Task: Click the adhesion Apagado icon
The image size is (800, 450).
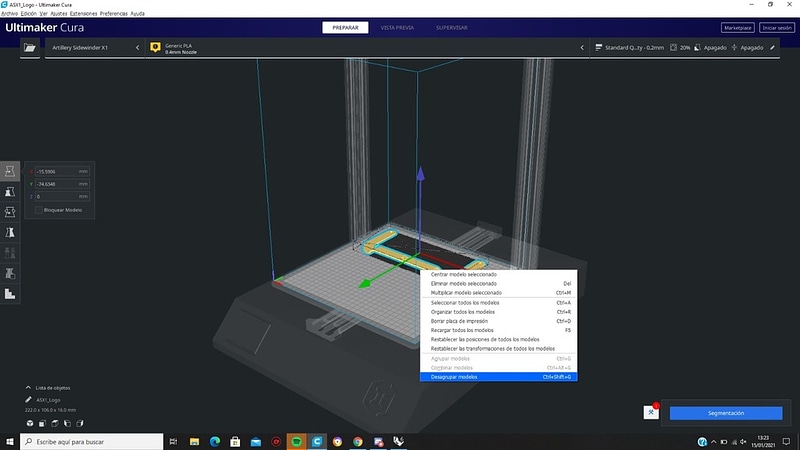Action: (x=734, y=47)
